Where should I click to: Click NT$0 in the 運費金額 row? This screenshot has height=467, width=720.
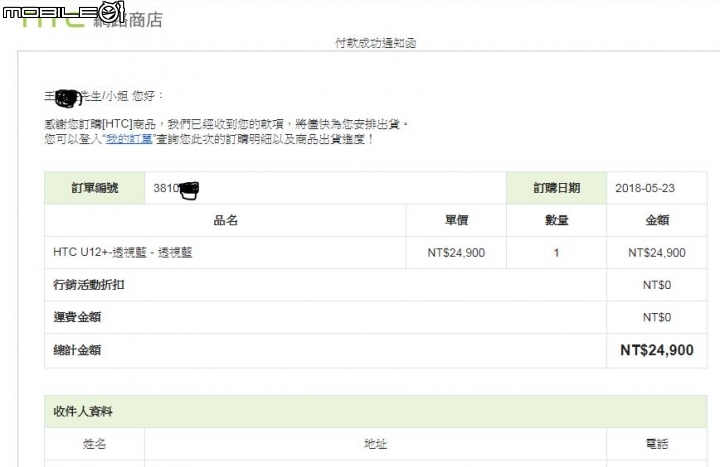point(657,317)
